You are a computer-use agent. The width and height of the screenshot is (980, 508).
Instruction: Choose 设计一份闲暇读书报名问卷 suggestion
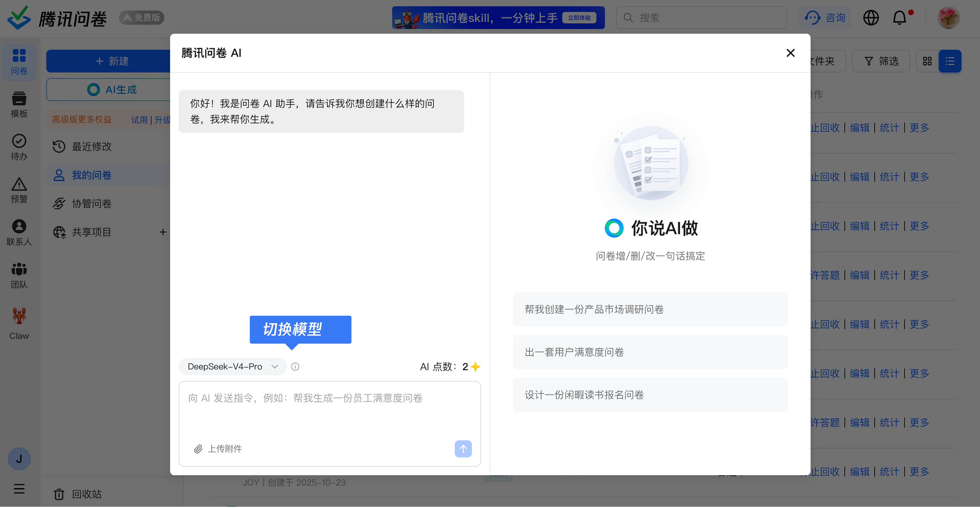[650, 395]
